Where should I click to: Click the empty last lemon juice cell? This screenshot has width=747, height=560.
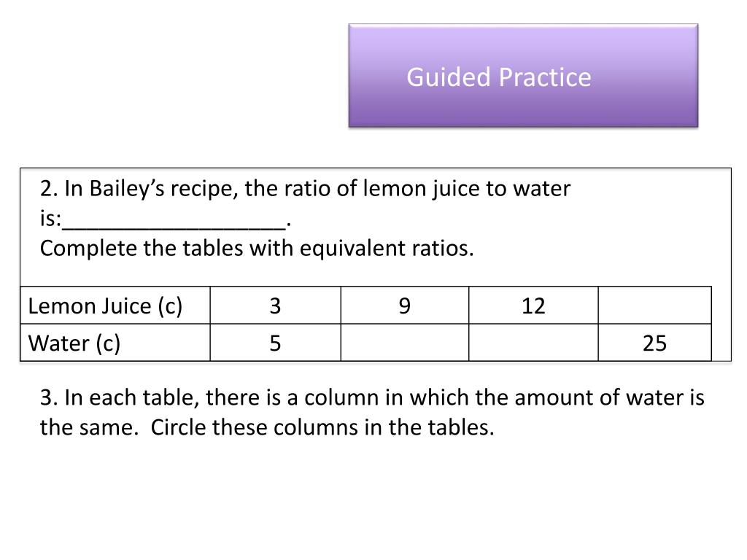point(654,306)
